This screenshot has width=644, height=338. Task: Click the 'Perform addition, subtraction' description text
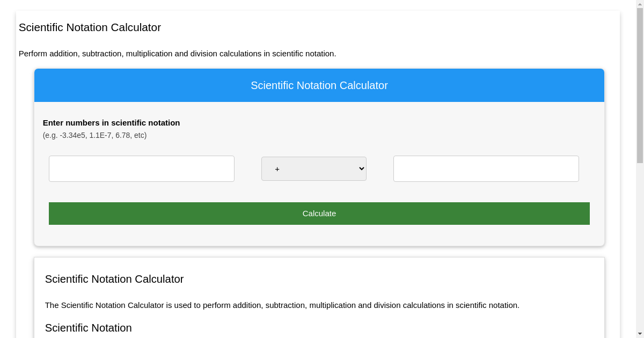click(x=177, y=54)
